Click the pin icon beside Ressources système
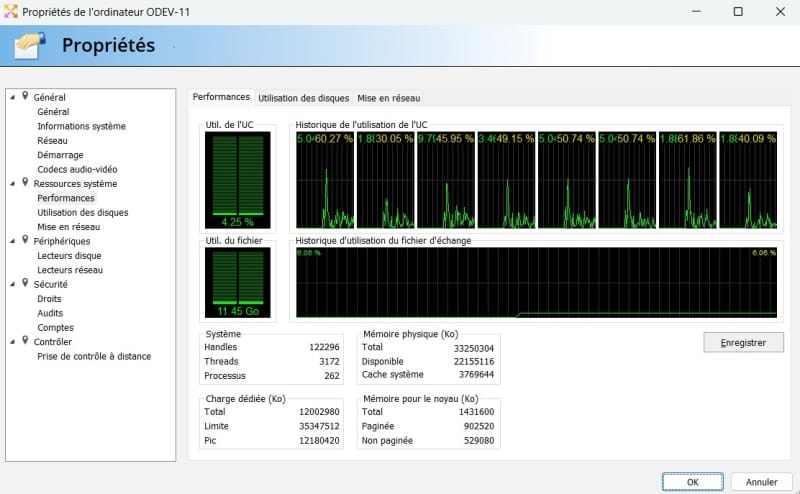 (24, 184)
